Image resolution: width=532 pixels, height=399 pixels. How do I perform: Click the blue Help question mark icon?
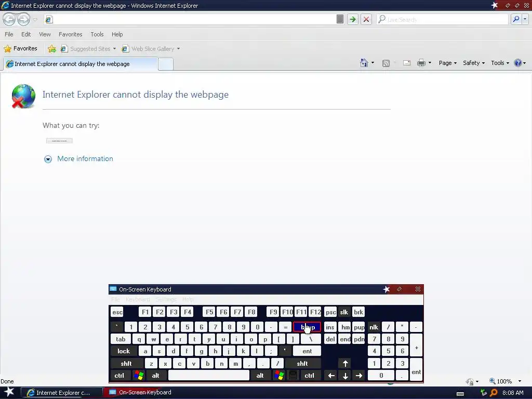click(518, 63)
